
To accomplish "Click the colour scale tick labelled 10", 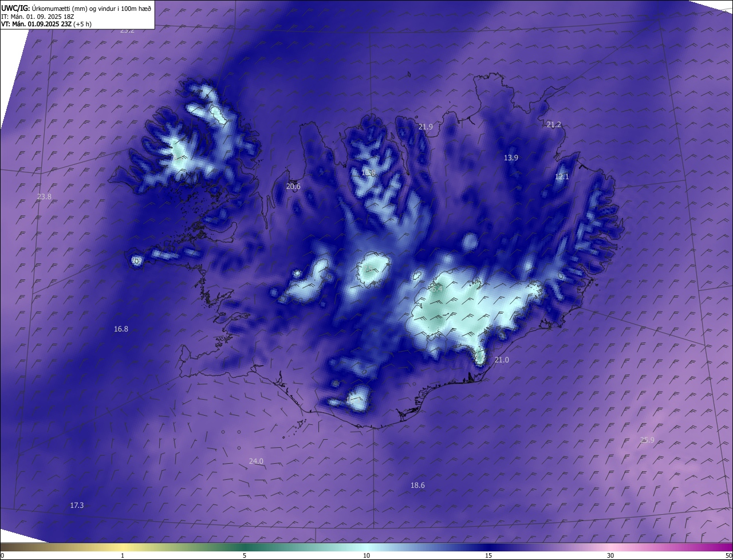I will coord(366,555).
